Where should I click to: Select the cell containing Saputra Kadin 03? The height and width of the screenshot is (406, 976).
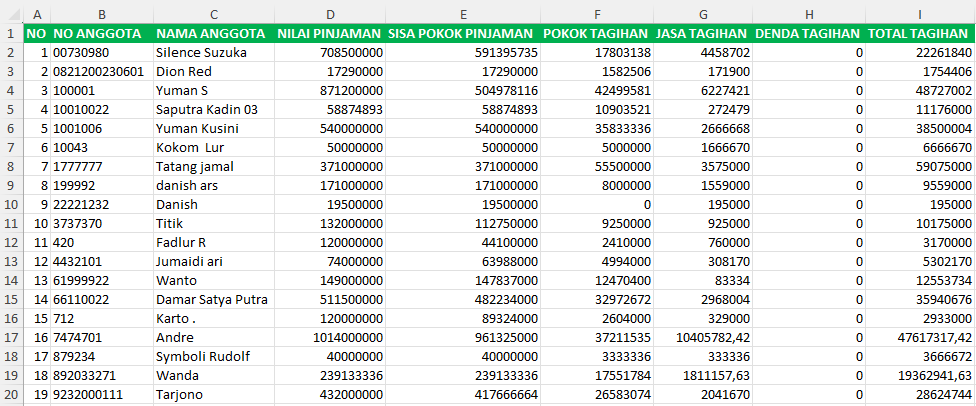coord(214,109)
